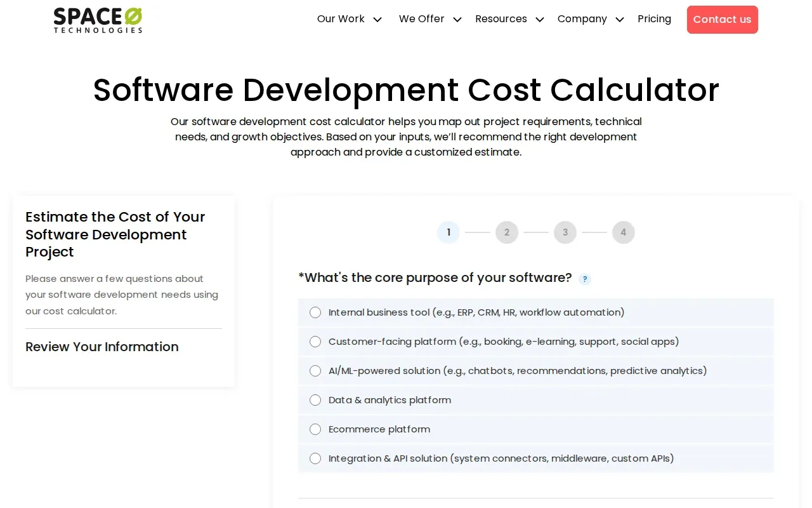The height and width of the screenshot is (508, 812).
Task: Click the core purpose question text
Action: 435,278
